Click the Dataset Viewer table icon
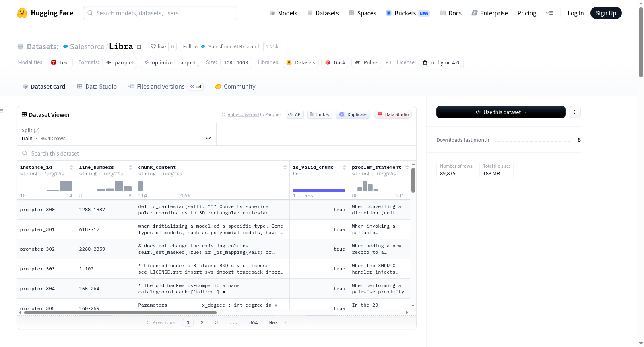Viewport: 644px width, 347px height. click(x=24, y=114)
